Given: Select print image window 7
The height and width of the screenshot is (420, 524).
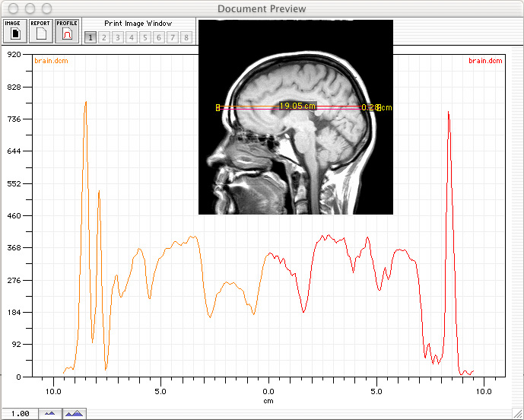Looking at the screenshot, I should (173, 37).
